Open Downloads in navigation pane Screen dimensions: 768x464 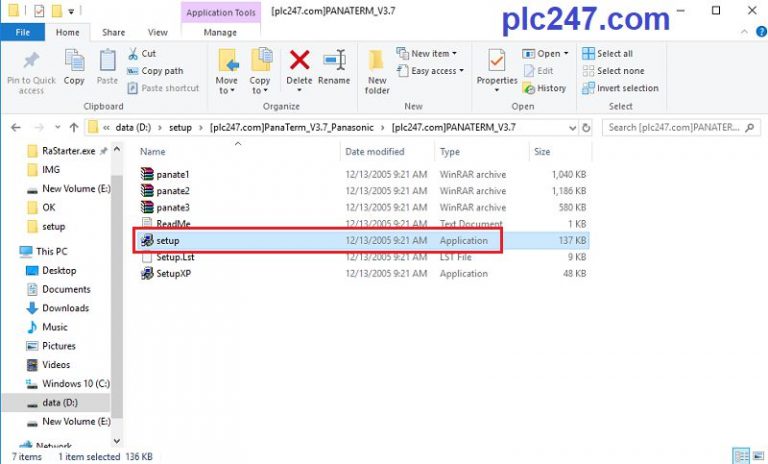pyautogui.click(x=57, y=308)
